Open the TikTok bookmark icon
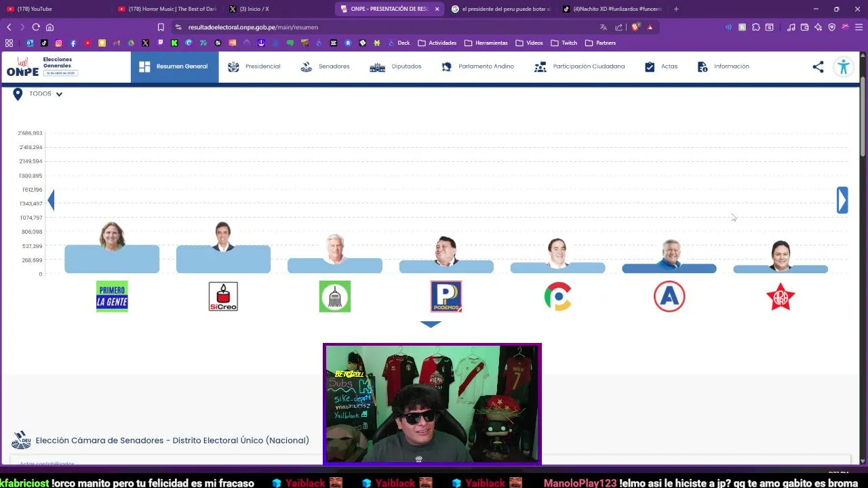The image size is (868, 488). click(x=44, y=43)
